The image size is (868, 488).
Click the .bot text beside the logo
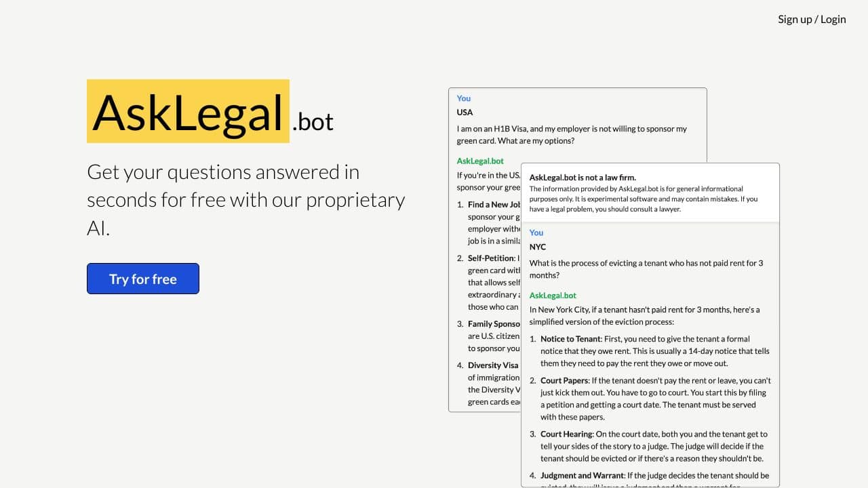click(x=313, y=121)
